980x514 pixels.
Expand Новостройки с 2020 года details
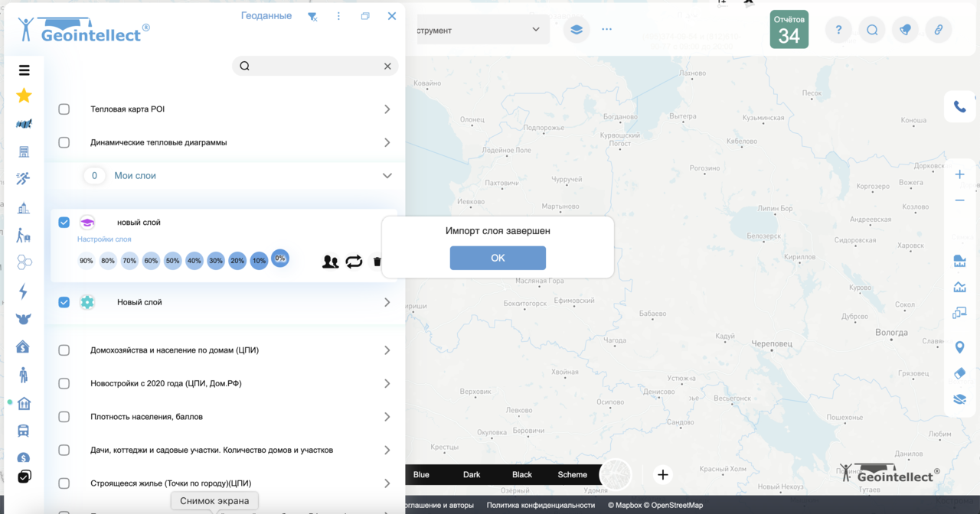[387, 383]
